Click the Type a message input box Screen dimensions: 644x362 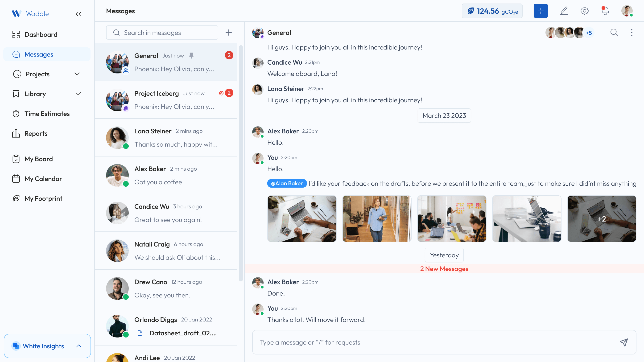(444, 342)
